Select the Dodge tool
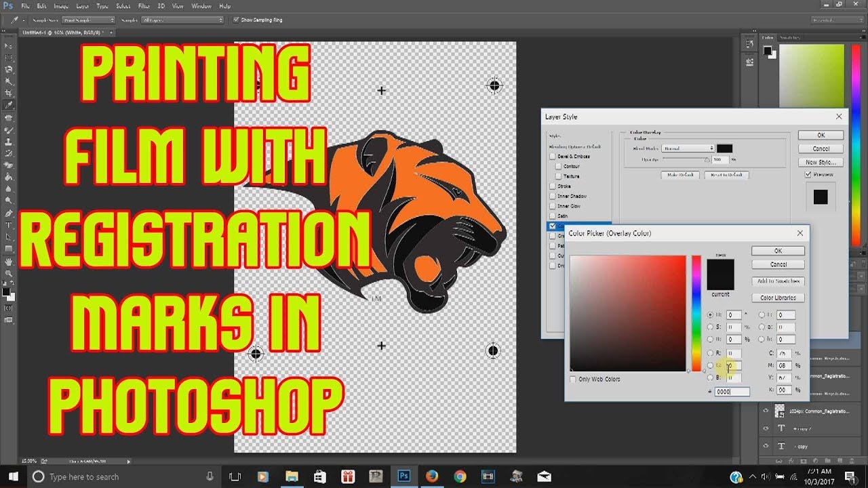Viewport: 868px width, 488px height. coord(9,201)
